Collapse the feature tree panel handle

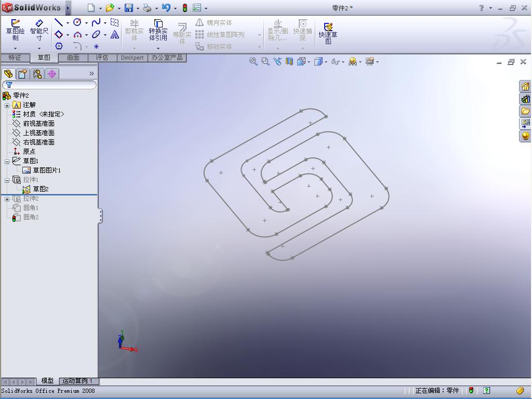[x=100, y=216]
